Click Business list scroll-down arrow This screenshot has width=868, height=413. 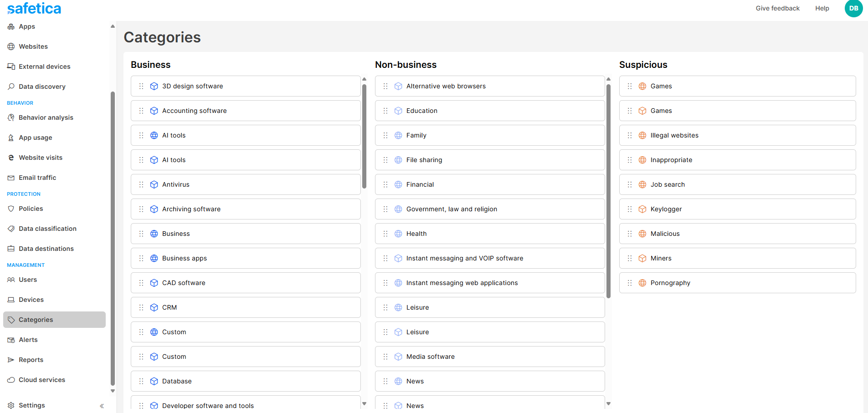coord(364,403)
